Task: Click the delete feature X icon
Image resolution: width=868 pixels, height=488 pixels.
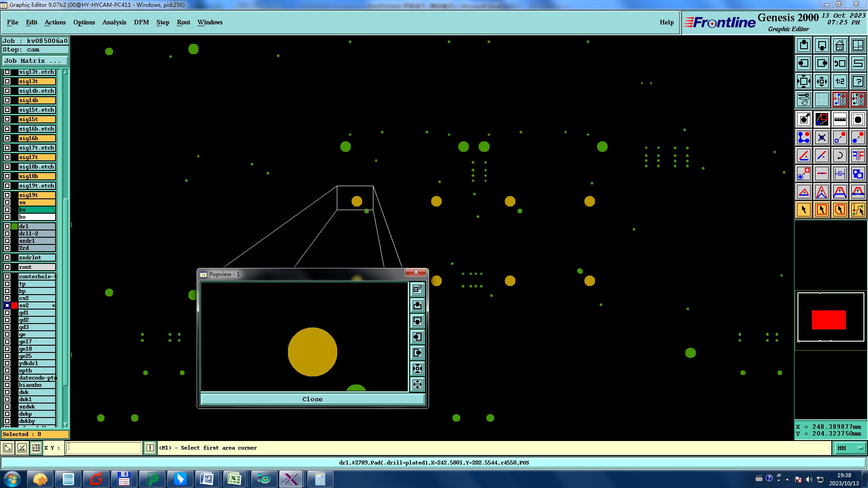Action: 822,137
